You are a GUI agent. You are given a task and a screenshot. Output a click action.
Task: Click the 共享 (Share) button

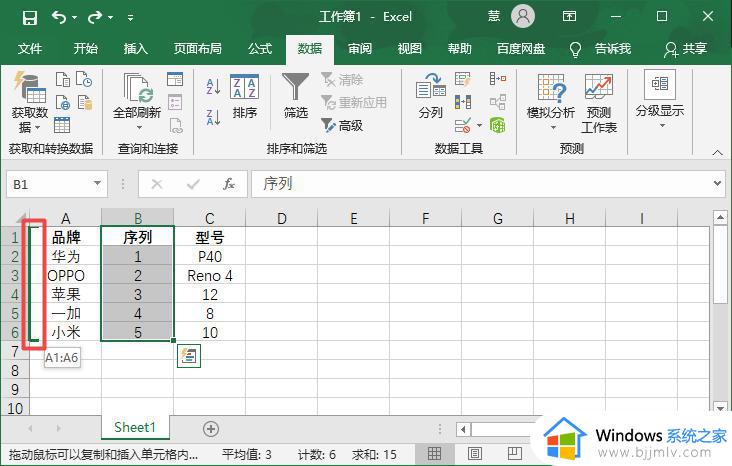(x=685, y=49)
